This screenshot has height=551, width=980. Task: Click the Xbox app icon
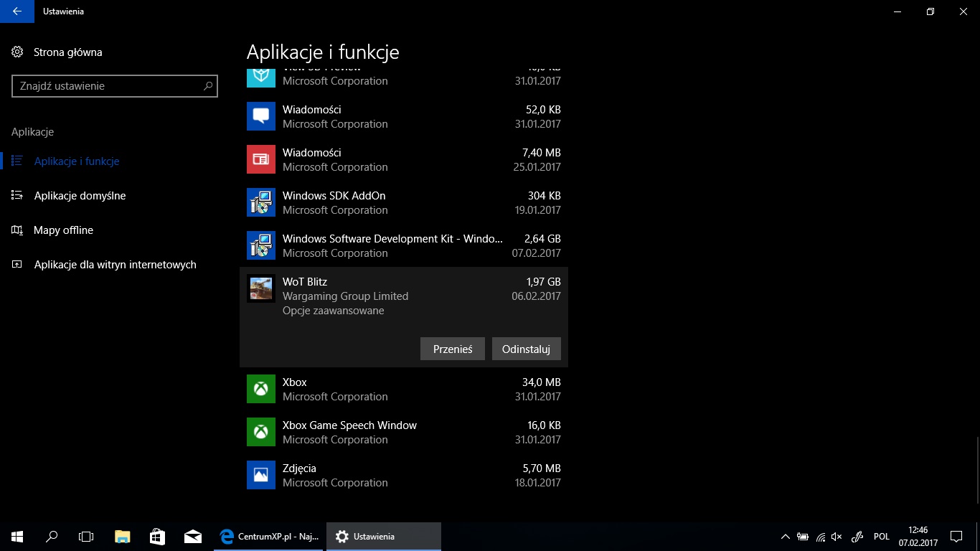[261, 389]
